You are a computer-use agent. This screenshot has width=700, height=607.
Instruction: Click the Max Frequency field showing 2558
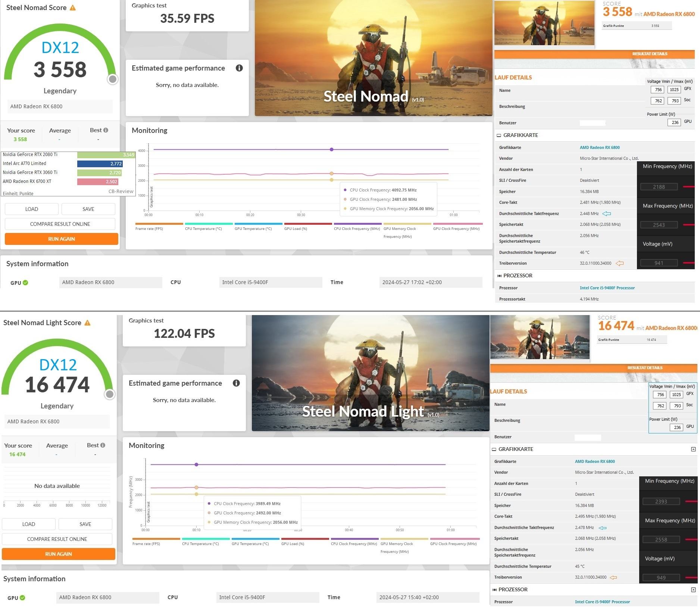tap(661, 540)
